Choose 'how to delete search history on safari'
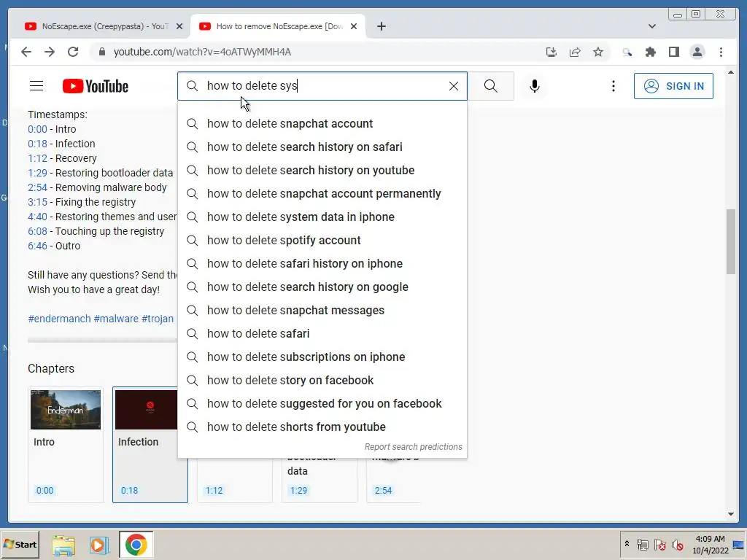 322,147
